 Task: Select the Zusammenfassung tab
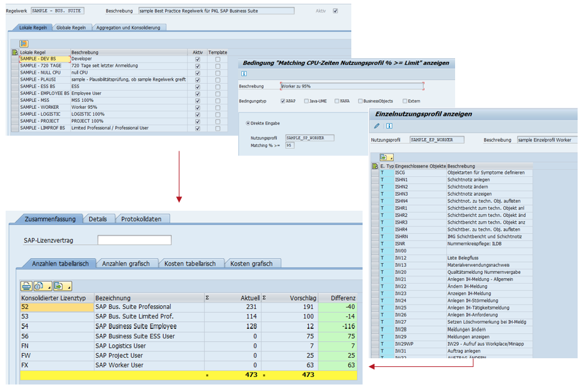(50, 219)
